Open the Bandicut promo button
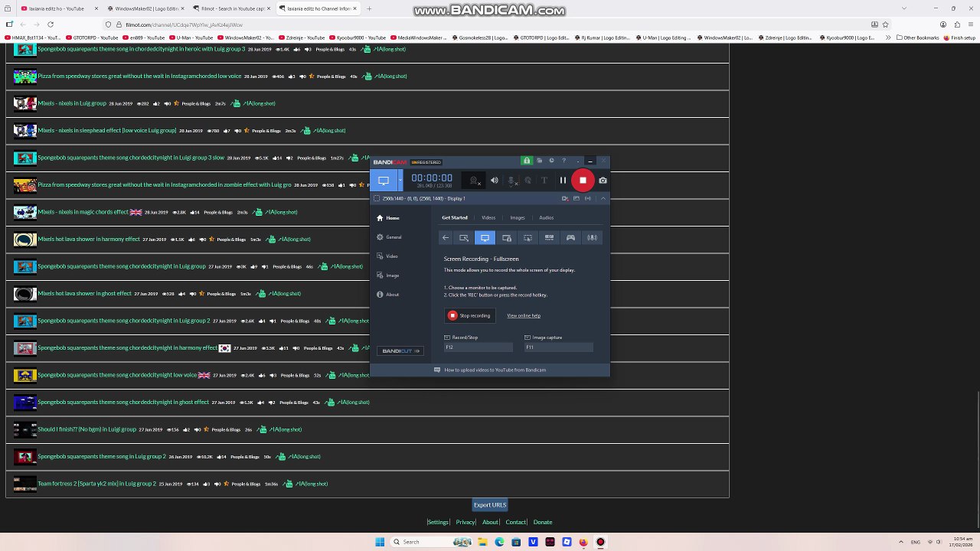This screenshot has height=551, width=980. point(400,350)
